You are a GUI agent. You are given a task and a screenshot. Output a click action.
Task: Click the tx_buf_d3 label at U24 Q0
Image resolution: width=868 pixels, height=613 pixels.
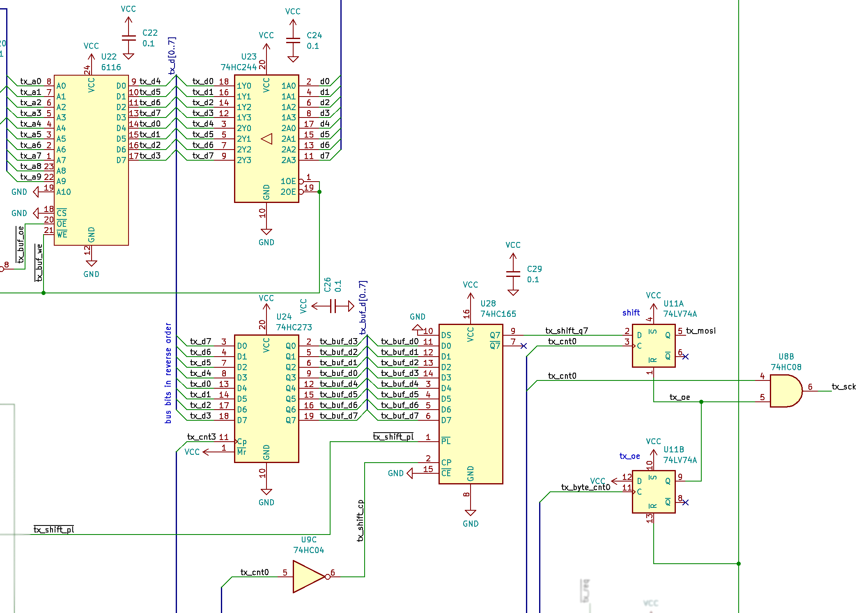click(x=339, y=341)
